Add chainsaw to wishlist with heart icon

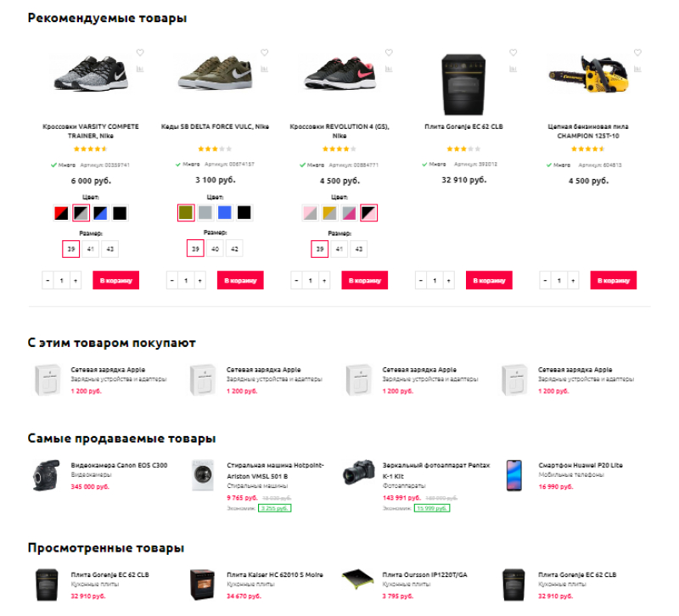[x=637, y=53]
